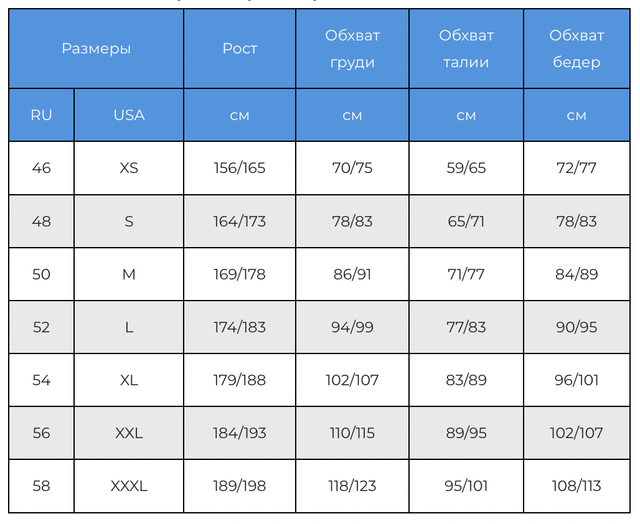Click the Размеры header cell

(x=96, y=48)
